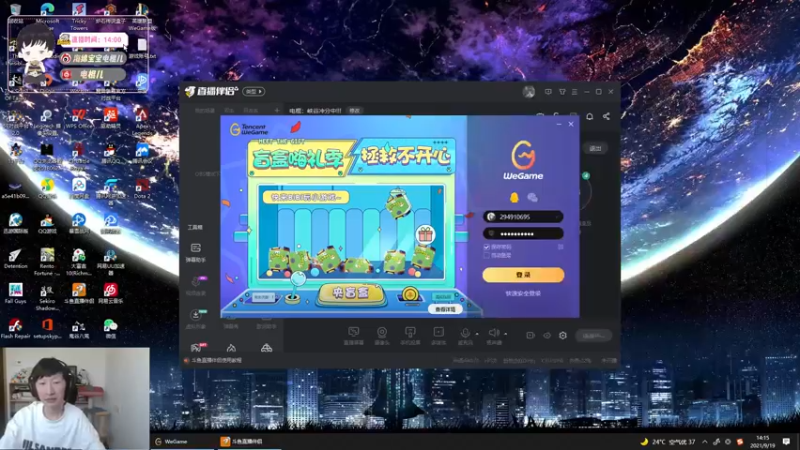800x450 pixels.
Task: Expand microphone options arrow
Action: click(477, 334)
